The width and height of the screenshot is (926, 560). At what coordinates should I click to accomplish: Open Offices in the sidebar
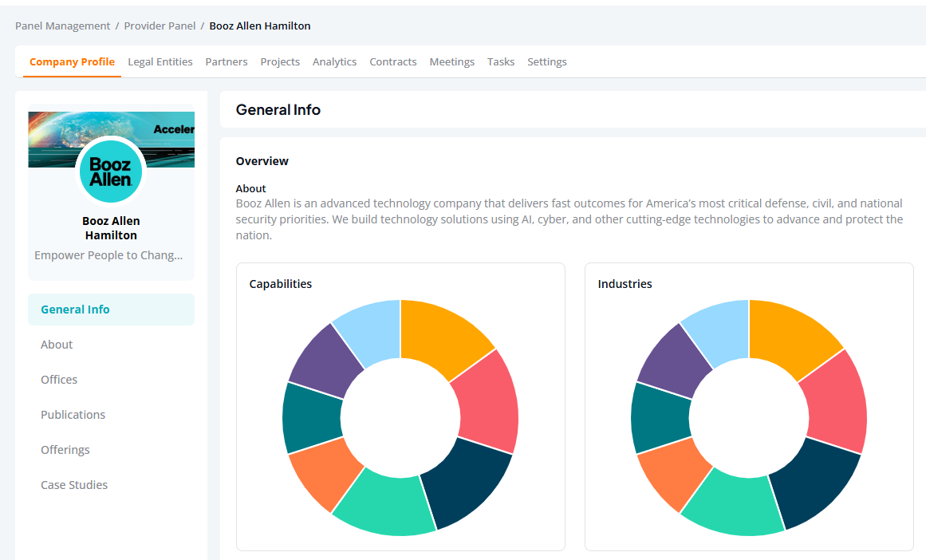pos(59,380)
